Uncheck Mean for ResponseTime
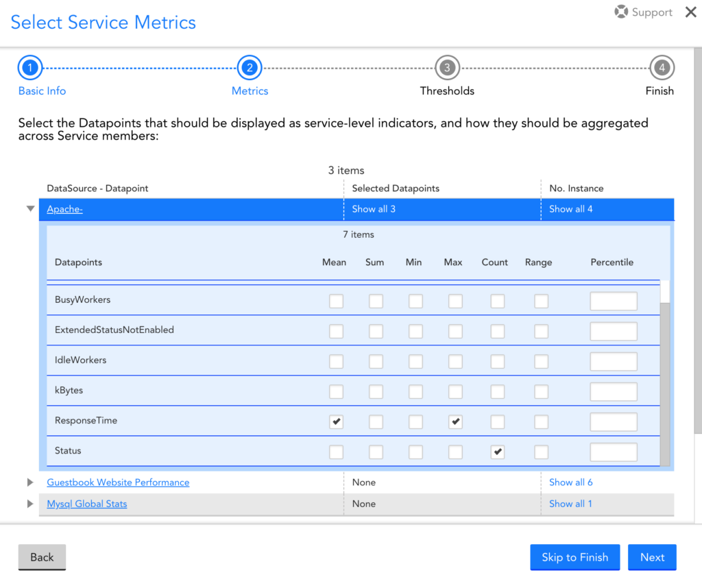 click(336, 422)
